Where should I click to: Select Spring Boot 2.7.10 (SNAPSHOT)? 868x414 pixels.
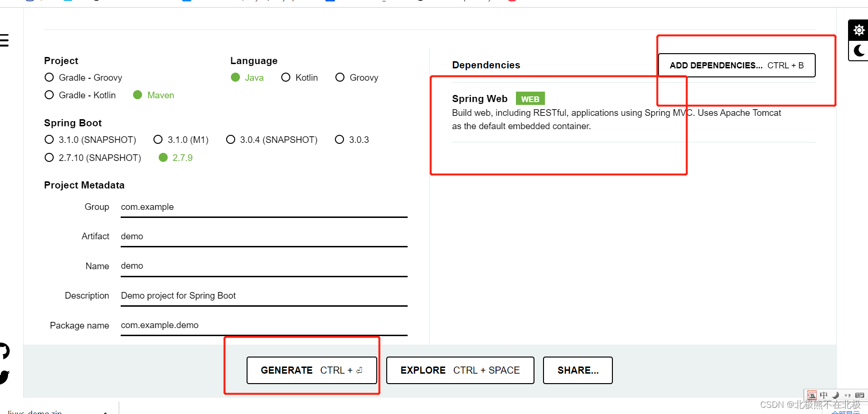click(x=93, y=158)
